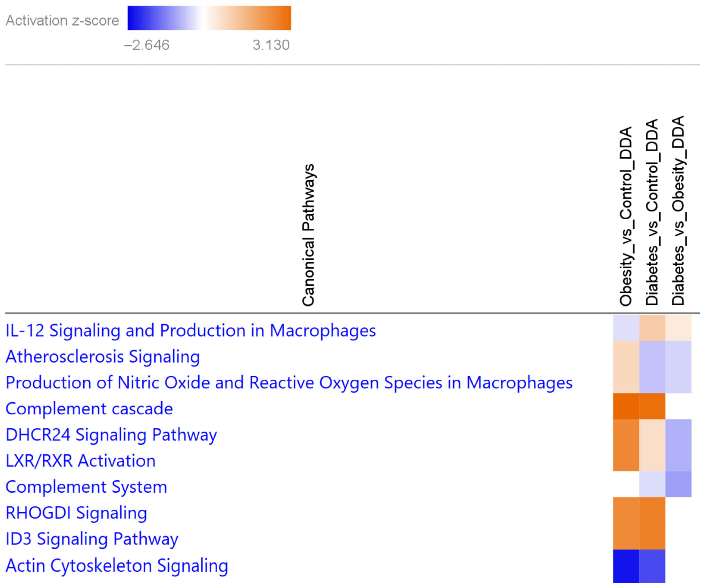
Task: Select the Diabetes_vs_Control_DDA column header
Action: tap(652, 212)
